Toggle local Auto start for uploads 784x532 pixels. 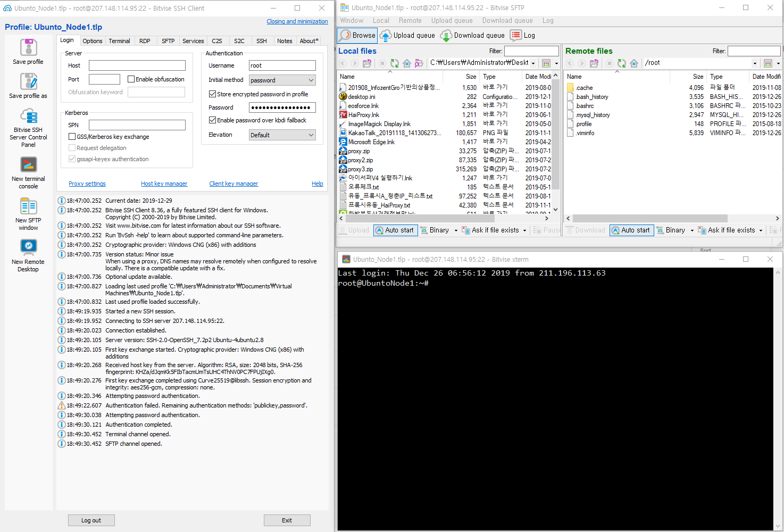[x=395, y=230]
